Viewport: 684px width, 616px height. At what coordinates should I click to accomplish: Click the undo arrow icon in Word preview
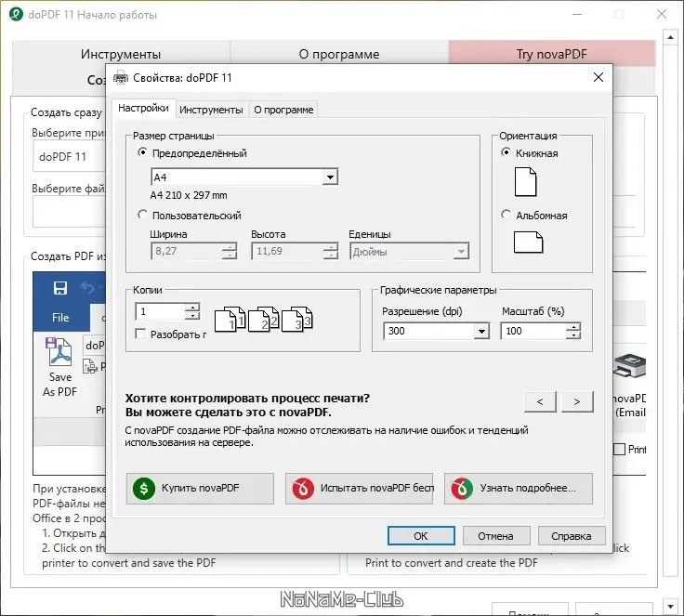[87, 287]
